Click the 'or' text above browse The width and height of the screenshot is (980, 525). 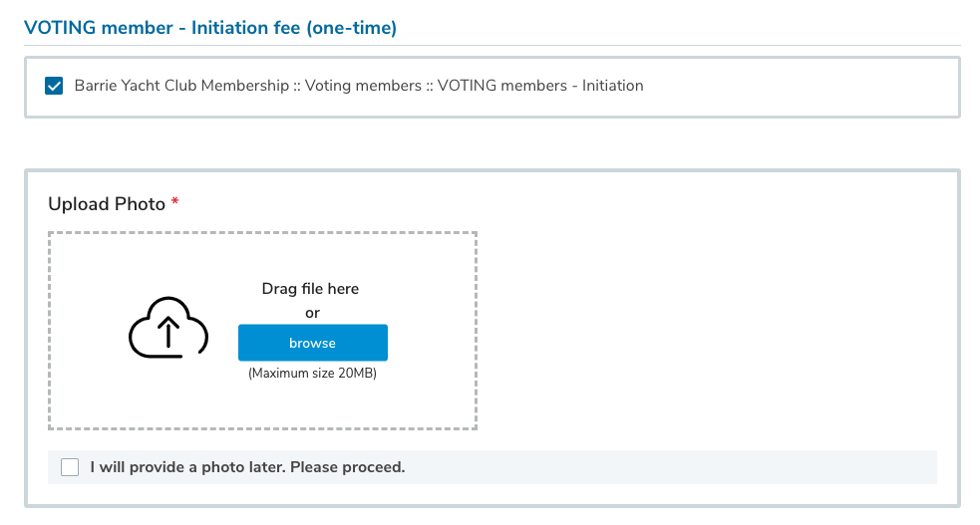(312, 313)
